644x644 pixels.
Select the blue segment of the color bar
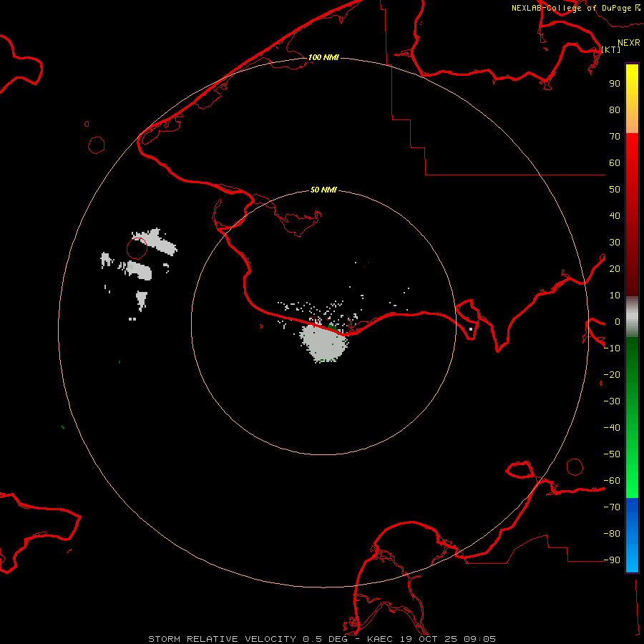pyautogui.click(x=632, y=535)
